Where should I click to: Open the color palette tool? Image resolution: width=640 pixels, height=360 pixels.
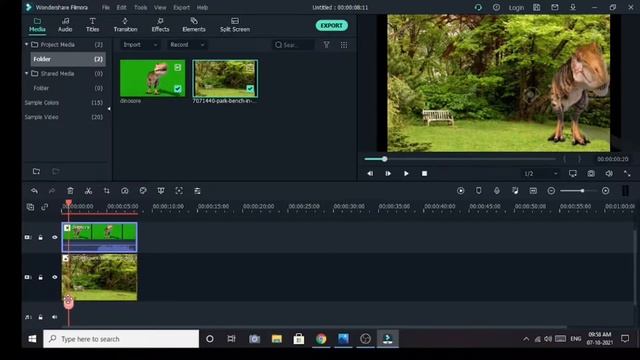tap(143, 191)
